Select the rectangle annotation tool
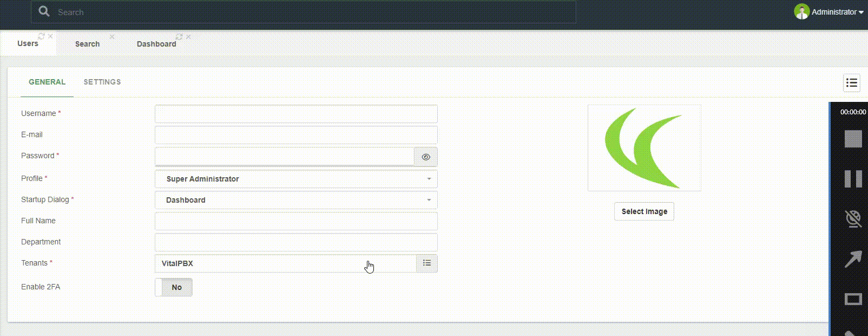868x336 pixels. 853,299
